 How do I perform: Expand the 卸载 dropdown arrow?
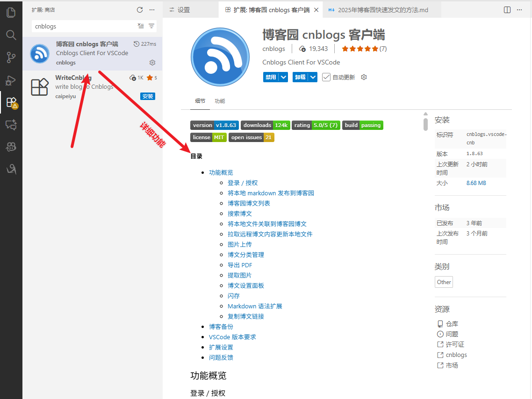click(313, 77)
